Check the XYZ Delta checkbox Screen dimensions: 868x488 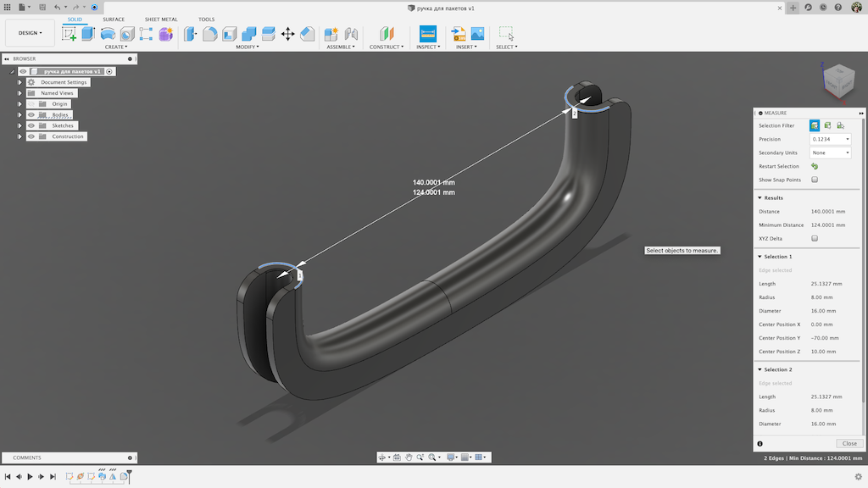(x=815, y=238)
